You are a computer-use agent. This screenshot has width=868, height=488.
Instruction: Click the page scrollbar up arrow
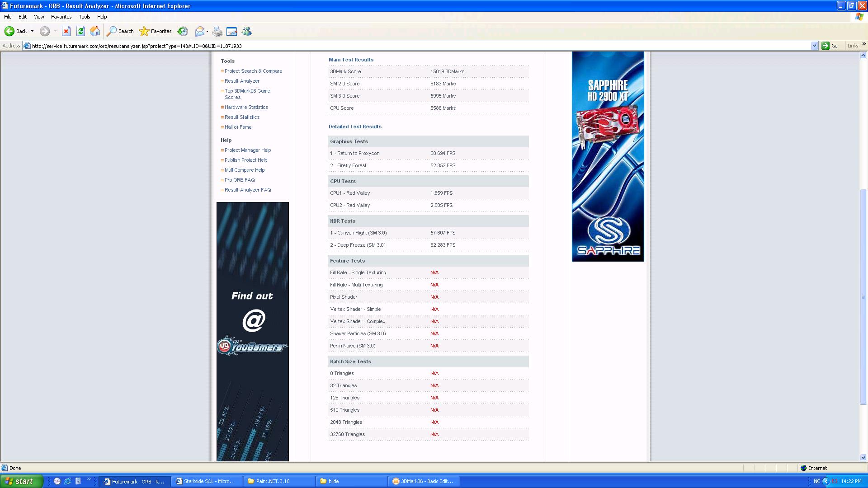click(x=863, y=56)
